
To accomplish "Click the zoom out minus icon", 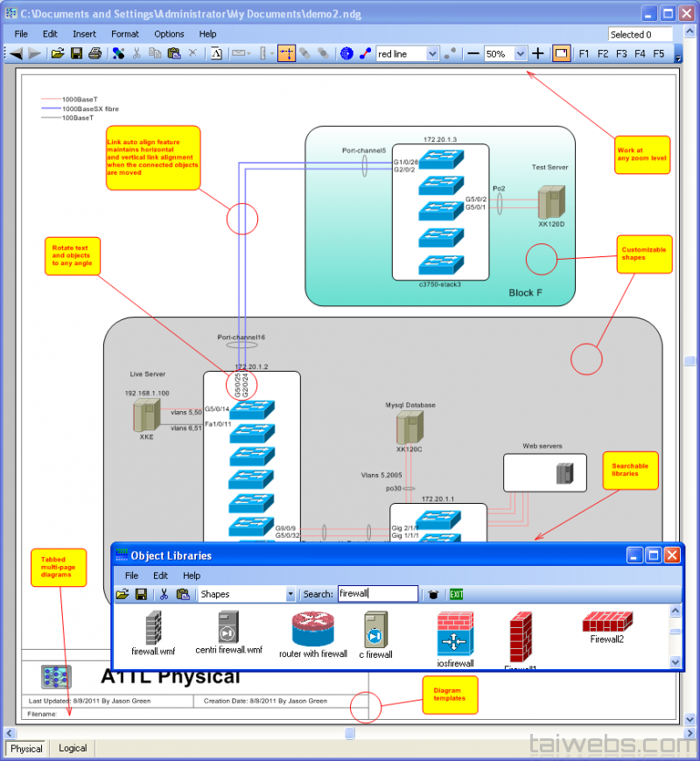I will click(473, 53).
